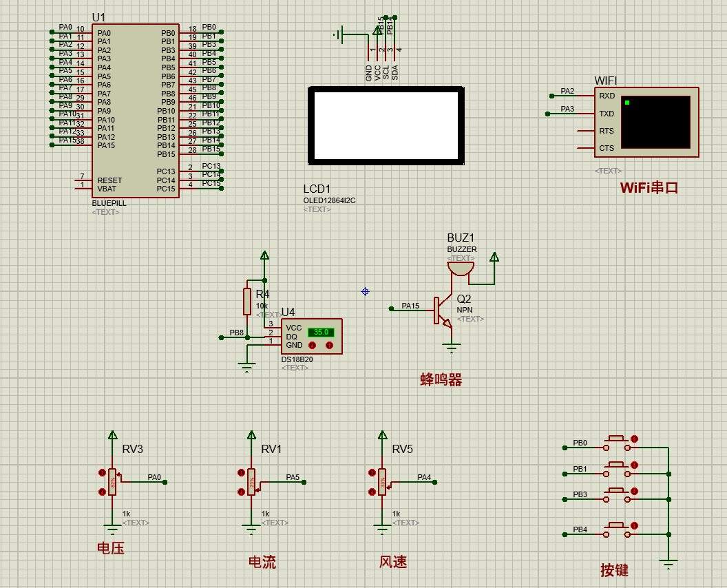Click left red temperature button on DS18B20

point(312,345)
